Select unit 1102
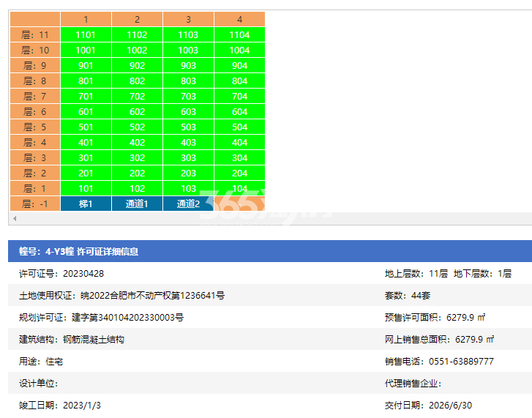Image resolution: width=532 pixels, height=418 pixels. [137, 34]
